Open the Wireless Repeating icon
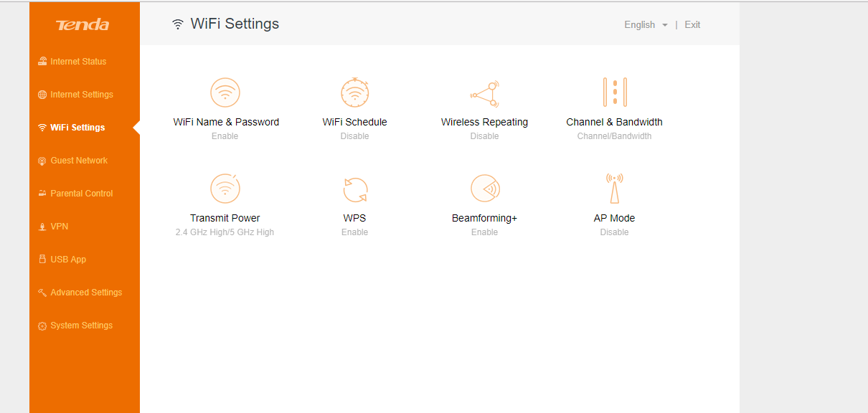 coord(484,92)
